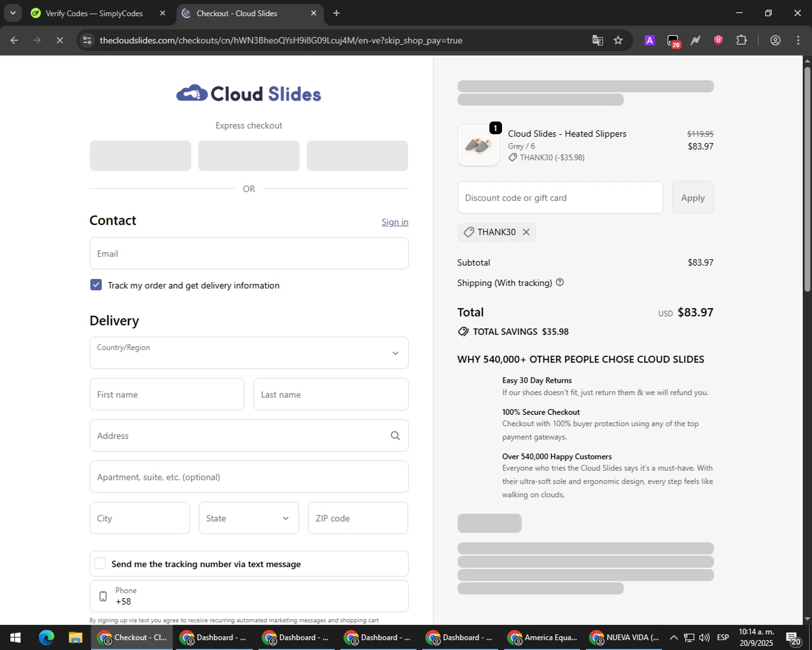This screenshot has width=812, height=650.
Task: Open the network status tray icon
Action: click(x=689, y=638)
